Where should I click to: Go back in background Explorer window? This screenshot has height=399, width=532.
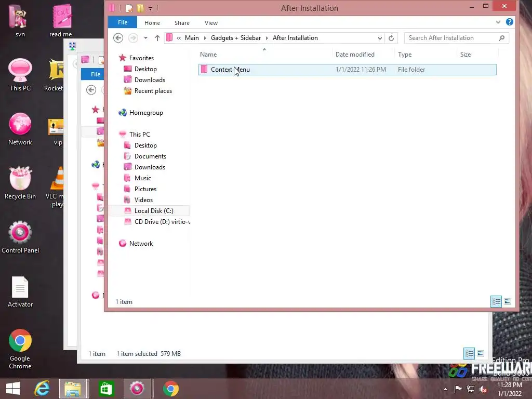[x=91, y=90]
